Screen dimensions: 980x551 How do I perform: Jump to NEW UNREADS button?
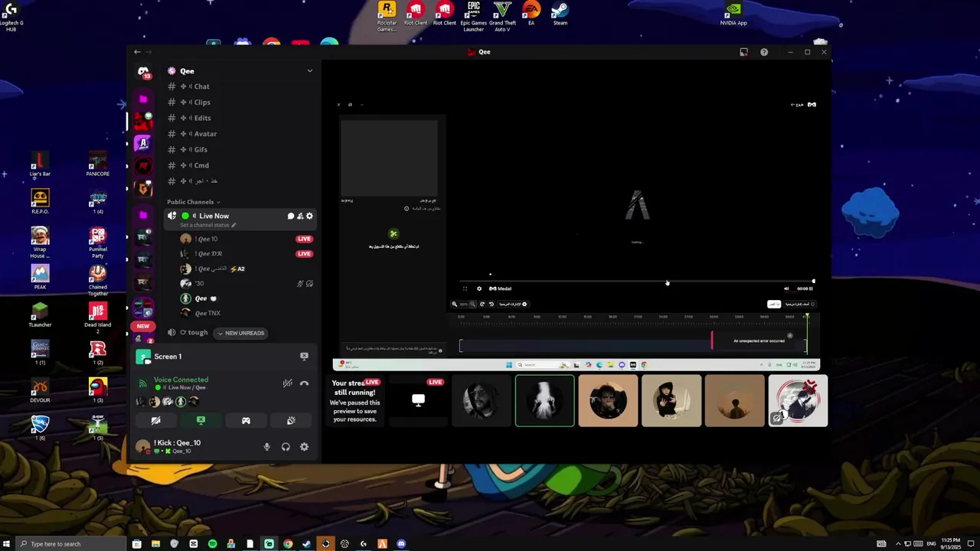point(240,333)
